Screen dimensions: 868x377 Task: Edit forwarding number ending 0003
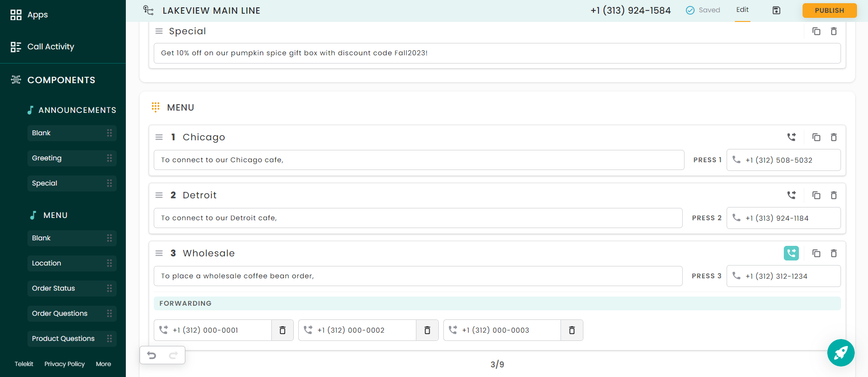(502, 330)
